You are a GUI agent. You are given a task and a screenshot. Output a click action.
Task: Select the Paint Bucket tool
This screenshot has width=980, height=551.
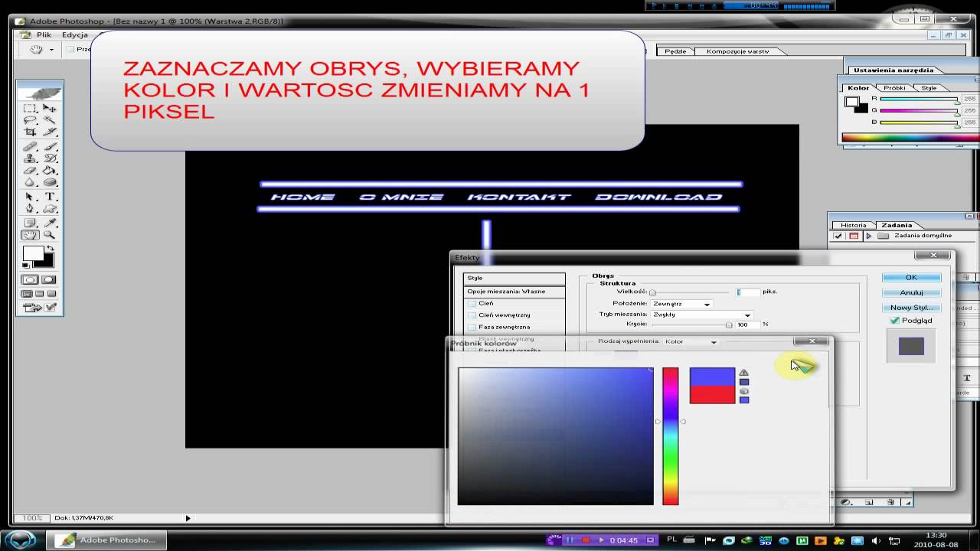click(50, 170)
